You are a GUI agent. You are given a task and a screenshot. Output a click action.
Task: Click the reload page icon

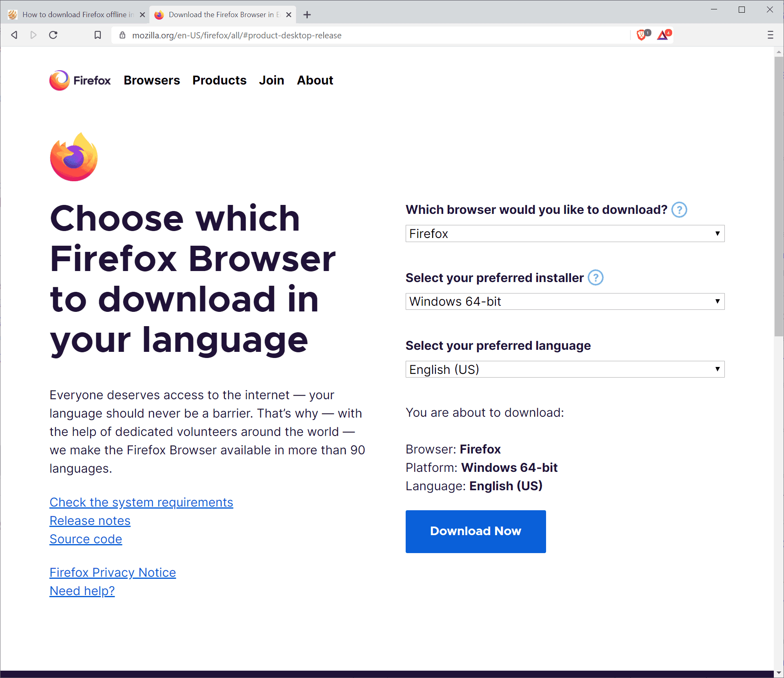[55, 36]
